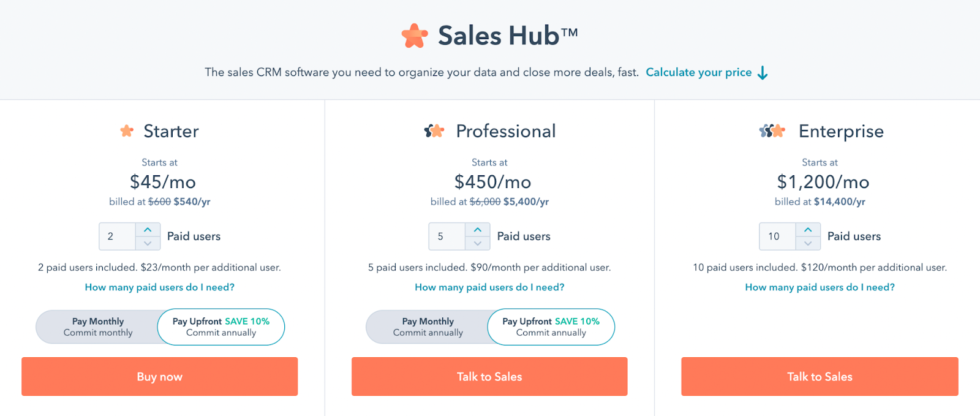The image size is (980, 416).
Task: Select Pay Upfront option for Starter plan
Action: coord(221,327)
